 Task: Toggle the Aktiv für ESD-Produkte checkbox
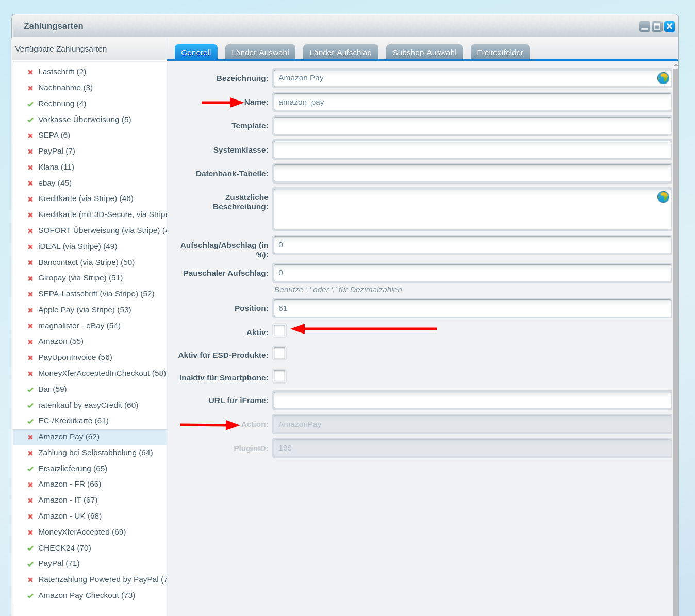(279, 354)
